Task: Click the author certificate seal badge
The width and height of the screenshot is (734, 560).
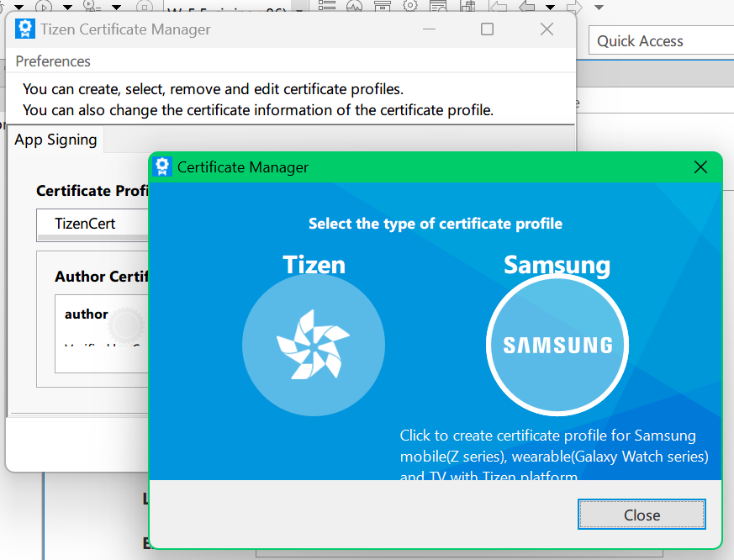Action: click(x=127, y=323)
